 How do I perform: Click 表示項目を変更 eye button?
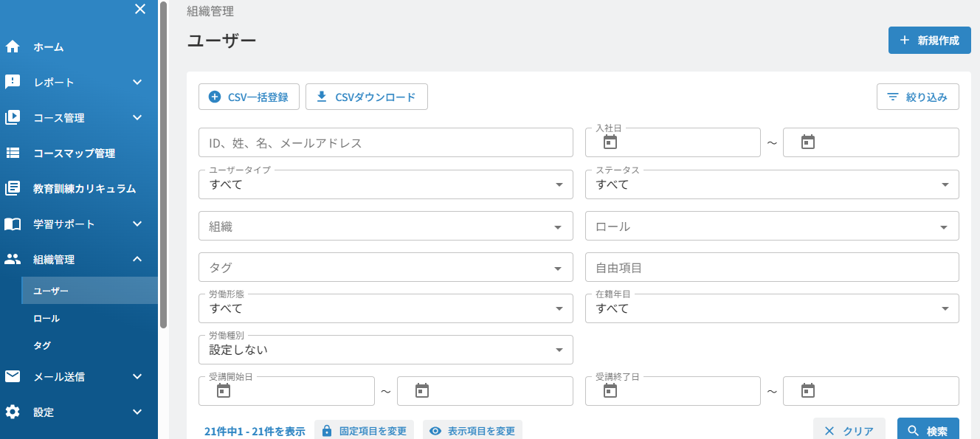coord(472,431)
